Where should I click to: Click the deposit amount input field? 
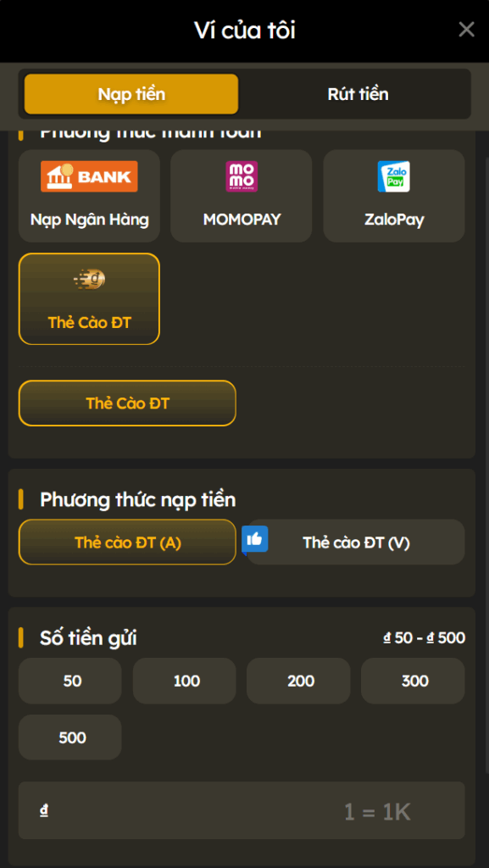point(242,810)
